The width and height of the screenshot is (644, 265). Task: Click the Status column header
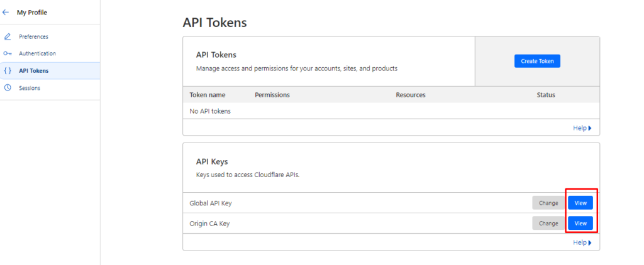point(546,95)
